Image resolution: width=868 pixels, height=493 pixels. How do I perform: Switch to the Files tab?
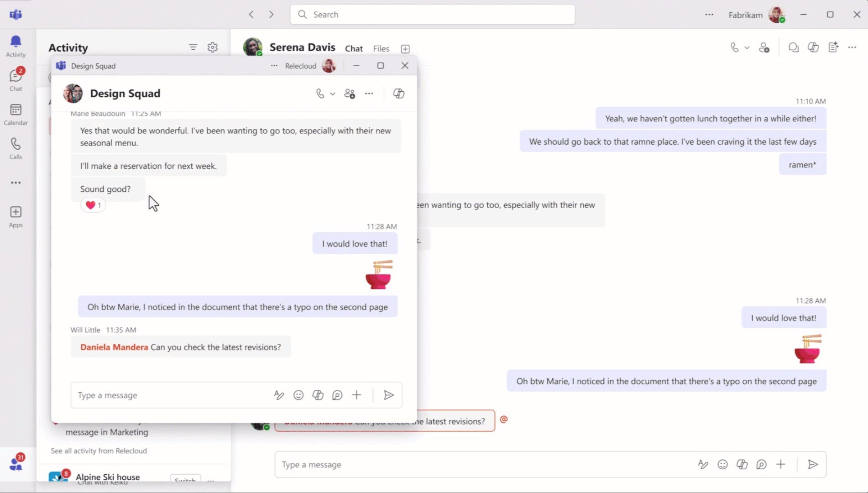click(x=381, y=49)
